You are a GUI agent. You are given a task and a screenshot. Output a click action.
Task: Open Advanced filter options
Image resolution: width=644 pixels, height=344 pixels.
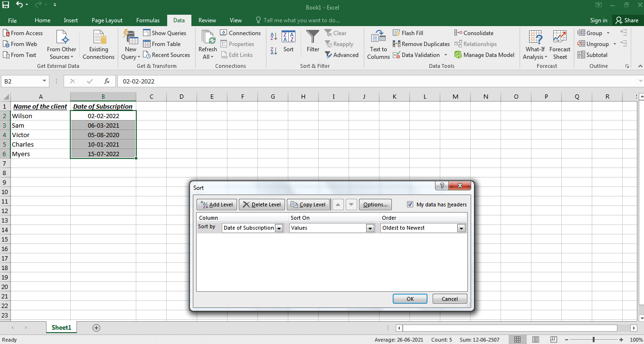pos(342,55)
